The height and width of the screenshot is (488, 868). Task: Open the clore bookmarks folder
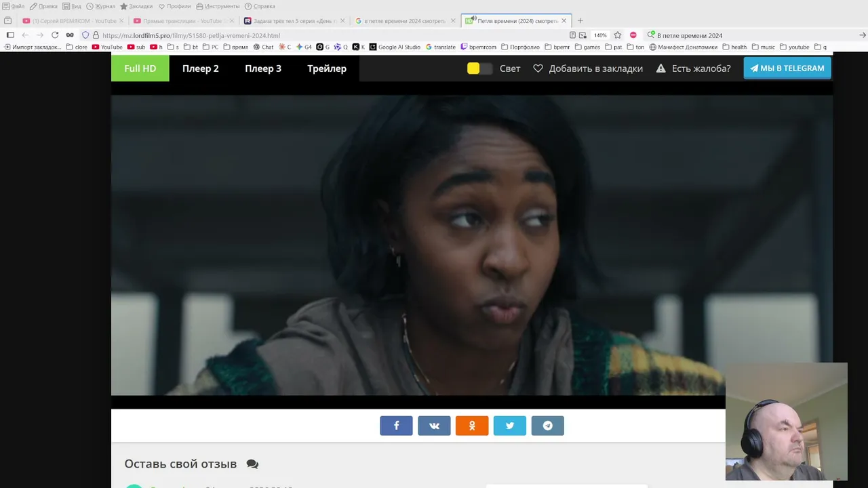click(77, 47)
